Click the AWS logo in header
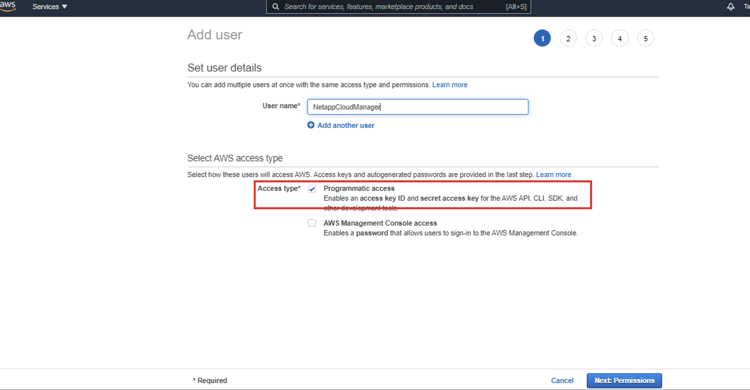The width and height of the screenshot is (750, 390). click(8, 6)
